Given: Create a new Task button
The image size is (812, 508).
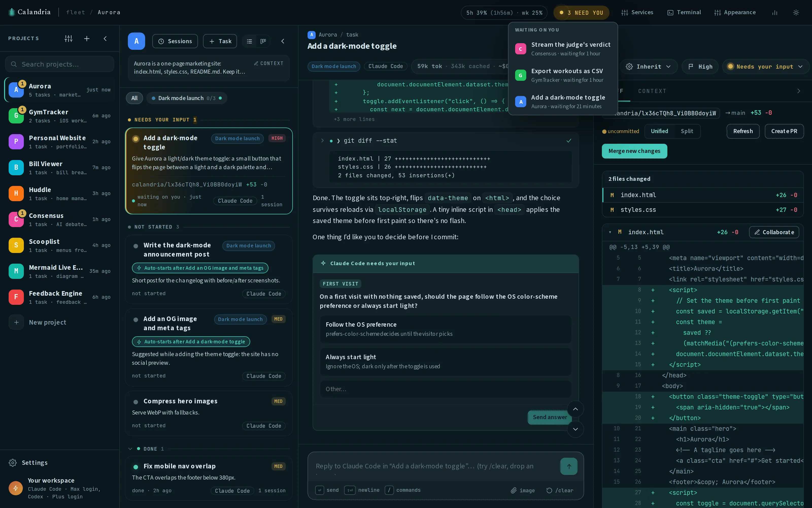Looking at the screenshot, I should point(220,41).
